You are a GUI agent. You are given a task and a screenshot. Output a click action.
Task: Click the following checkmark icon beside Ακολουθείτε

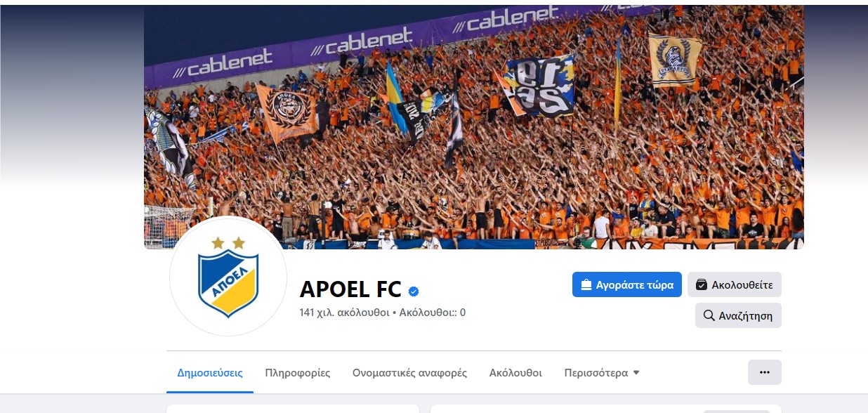(x=701, y=284)
